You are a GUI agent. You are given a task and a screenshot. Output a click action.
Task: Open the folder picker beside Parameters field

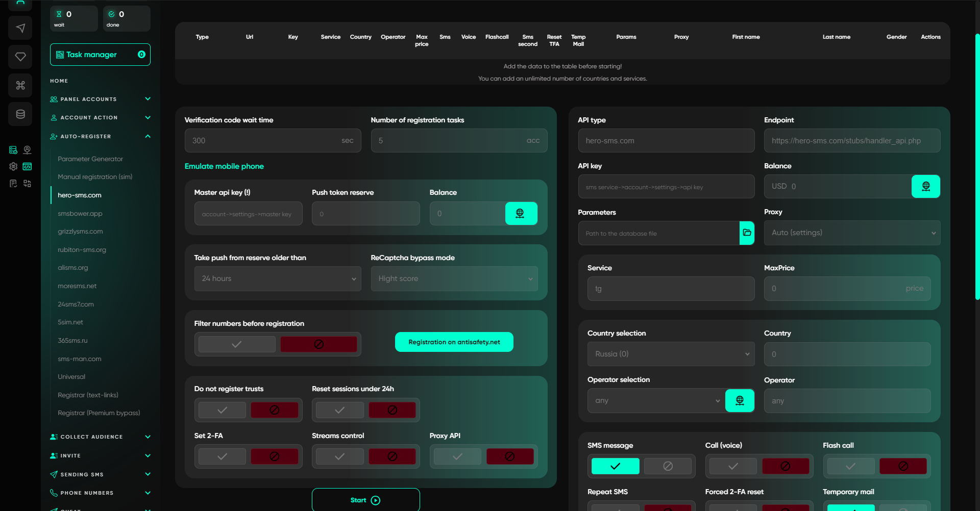[747, 233]
